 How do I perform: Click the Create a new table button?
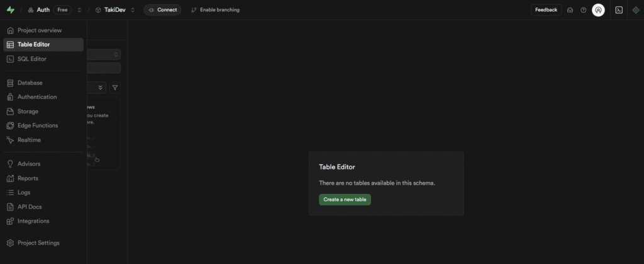pos(344,199)
